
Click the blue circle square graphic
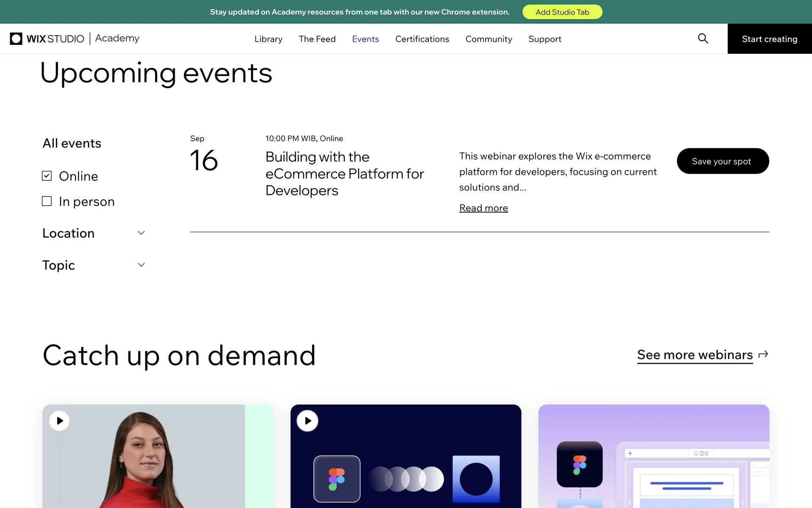(x=476, y=479)
